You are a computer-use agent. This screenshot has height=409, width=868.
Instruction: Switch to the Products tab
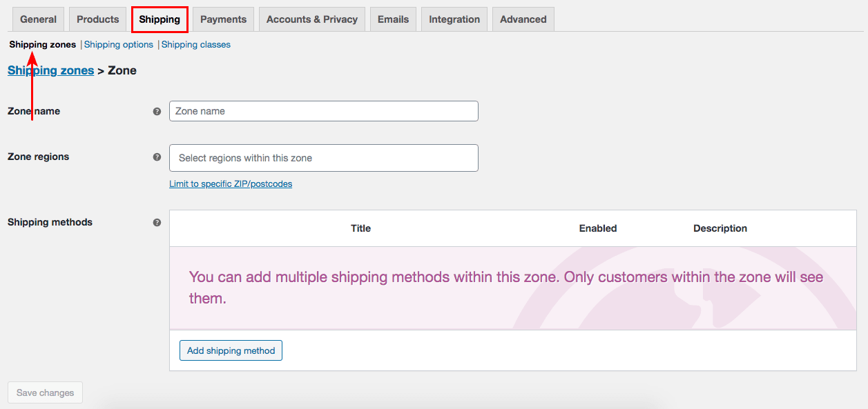(98, 19)
